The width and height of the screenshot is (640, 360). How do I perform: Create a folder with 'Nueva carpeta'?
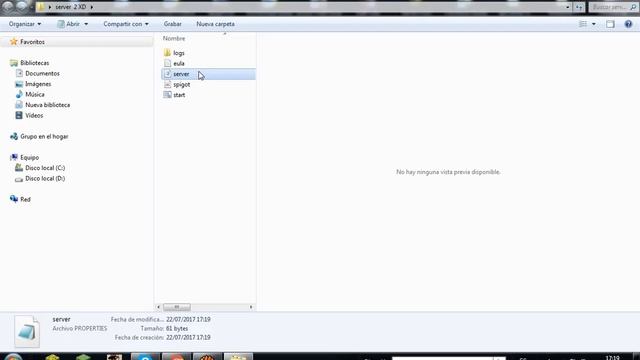(x=216, y=24)
